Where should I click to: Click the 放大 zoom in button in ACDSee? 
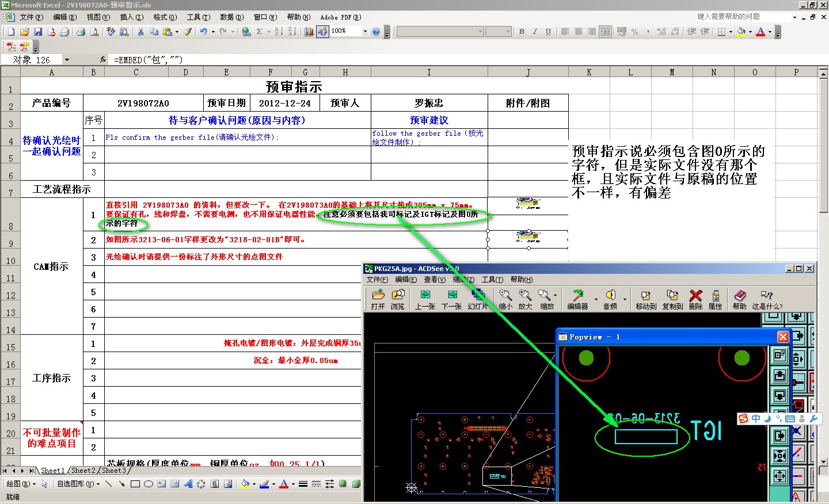(525, 300)
